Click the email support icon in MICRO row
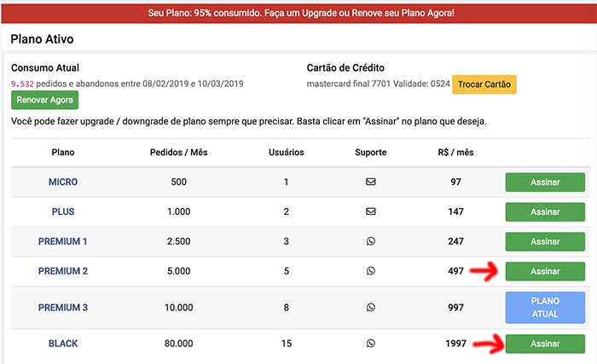 point(370,182)
